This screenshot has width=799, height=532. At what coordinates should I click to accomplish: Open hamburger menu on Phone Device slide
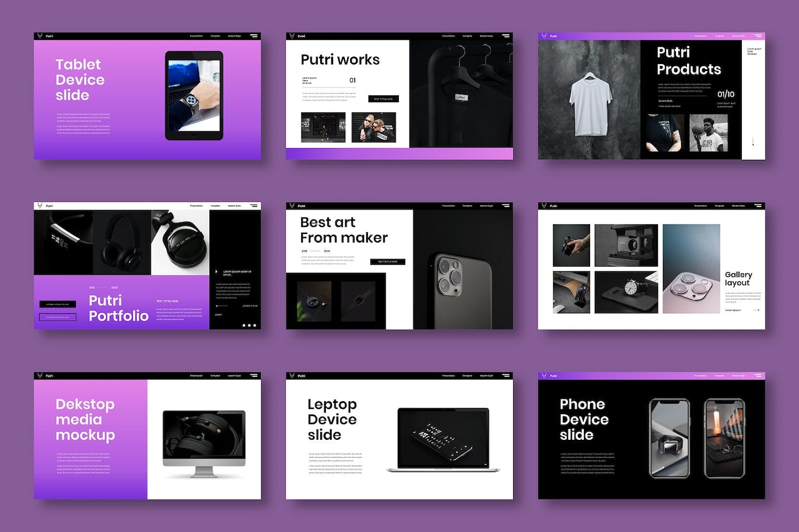pyautogui.click(x=758, y=375)
